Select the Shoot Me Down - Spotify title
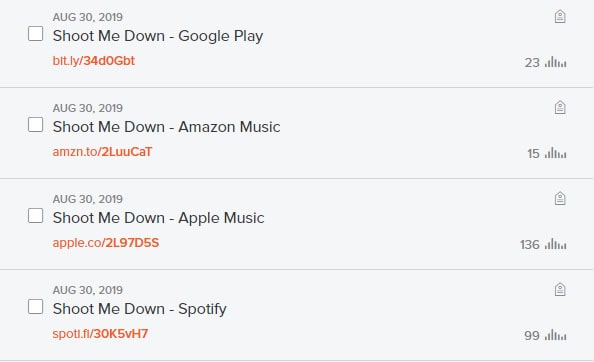Screen dimensions: 594x362 point(139,309)
